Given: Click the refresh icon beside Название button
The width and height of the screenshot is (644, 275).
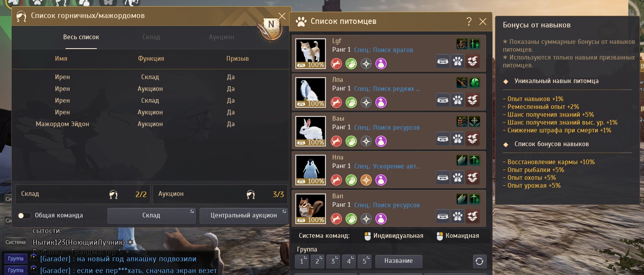Looking at the screenshot, I should click(479, 261).
